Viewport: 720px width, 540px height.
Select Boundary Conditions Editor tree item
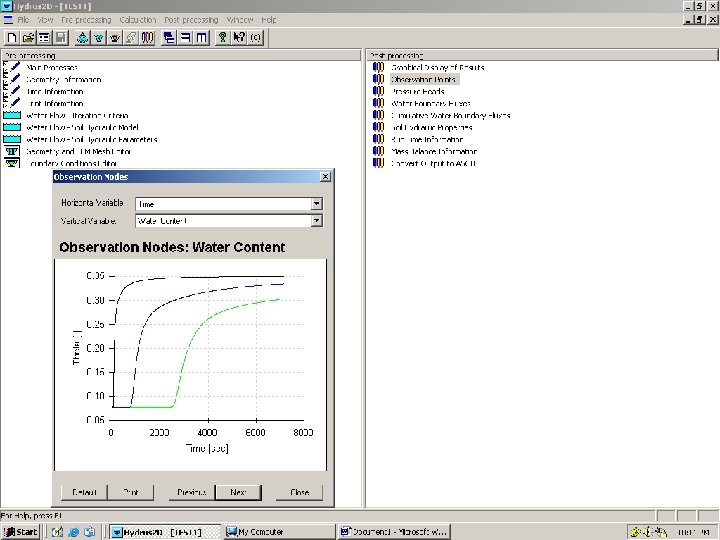point(79,163)
